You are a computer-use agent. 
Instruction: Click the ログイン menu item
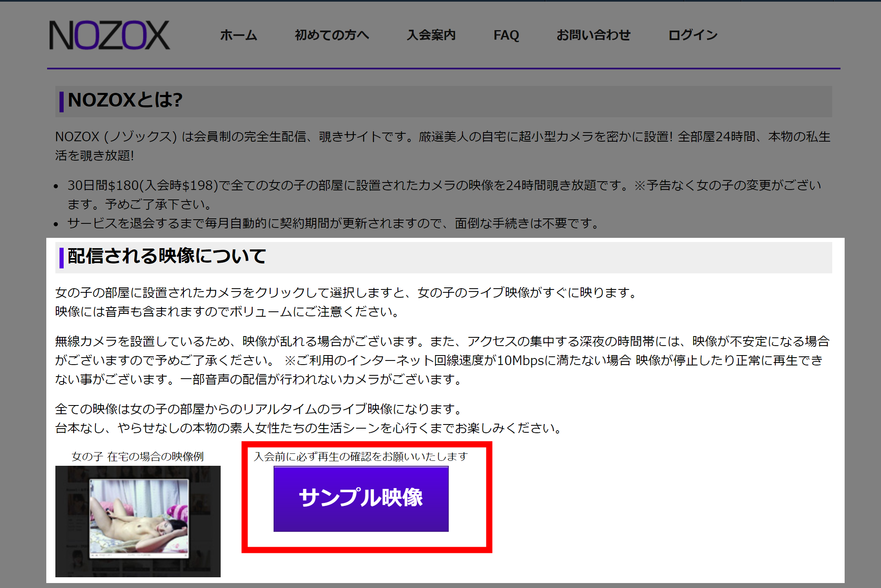click(x=693, y=36)
